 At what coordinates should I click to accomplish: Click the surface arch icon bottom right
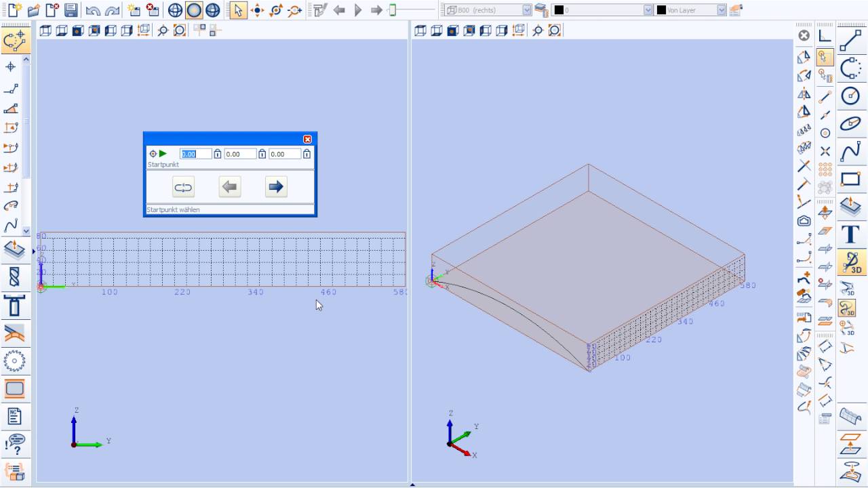coord(850,415)
